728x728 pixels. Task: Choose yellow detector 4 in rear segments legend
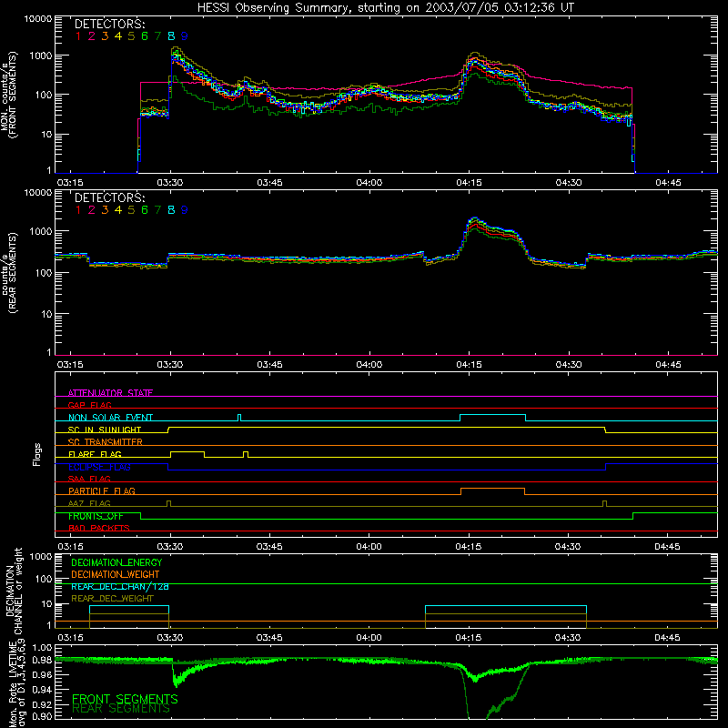pos(118,210)
